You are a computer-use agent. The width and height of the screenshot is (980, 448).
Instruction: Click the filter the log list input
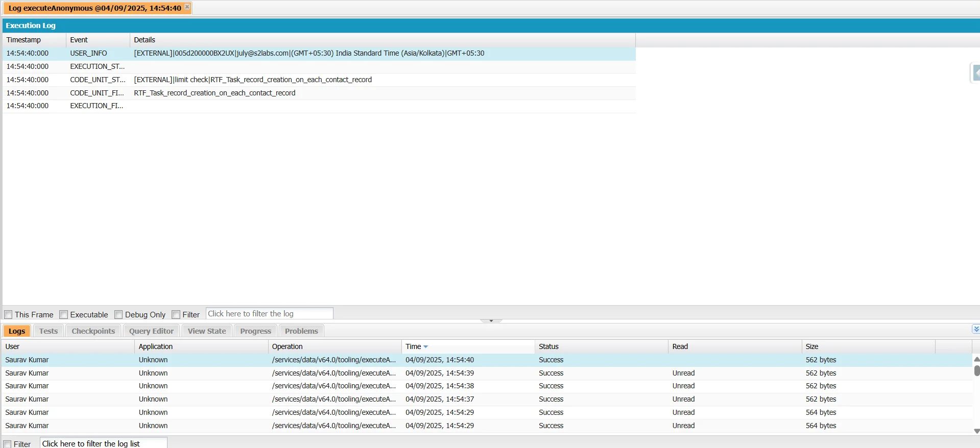pyautogui.click(x=104, y=443)
